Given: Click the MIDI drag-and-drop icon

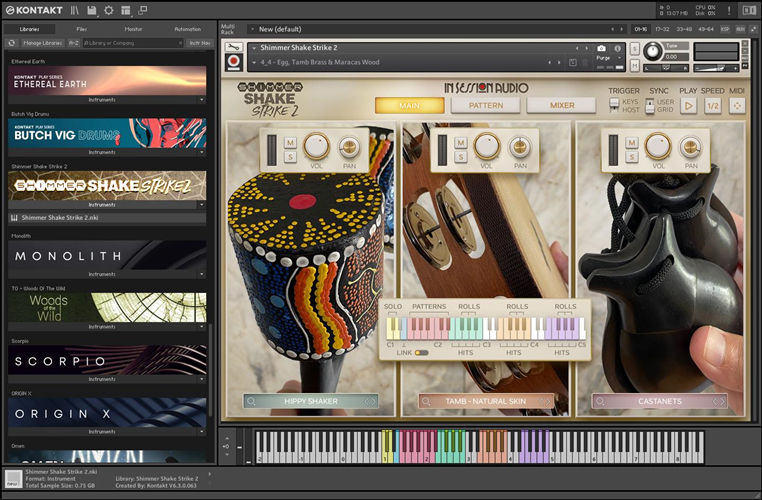Looking at the screenshot, I should 737,105.
